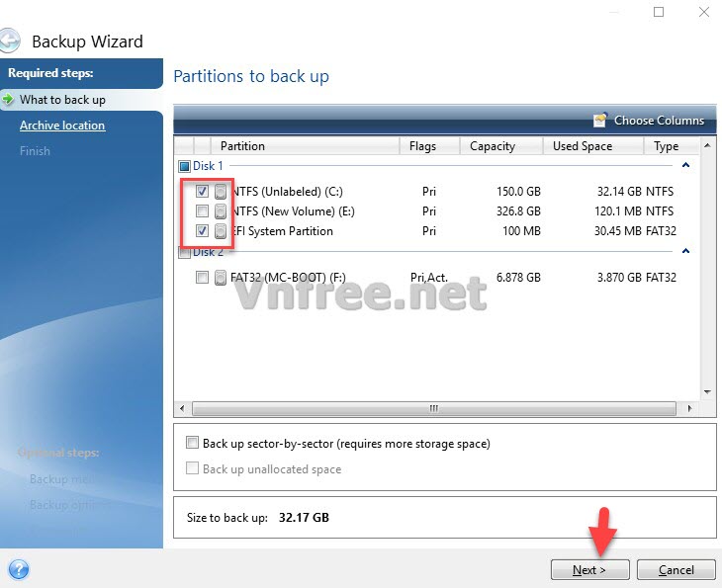Click the horizontal scrollbar thumb of the partition list
The height and width of the screenshot is (588, 722).
(x=434, y=408)
